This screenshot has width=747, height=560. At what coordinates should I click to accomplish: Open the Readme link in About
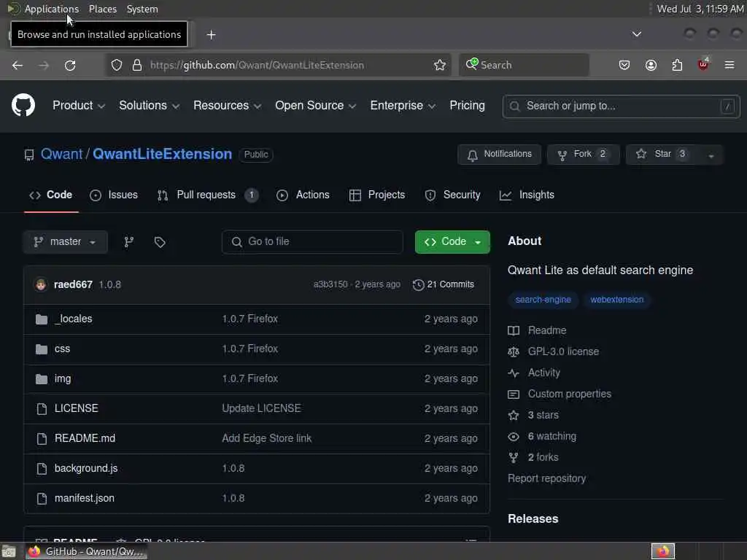[x=547, y=330]
